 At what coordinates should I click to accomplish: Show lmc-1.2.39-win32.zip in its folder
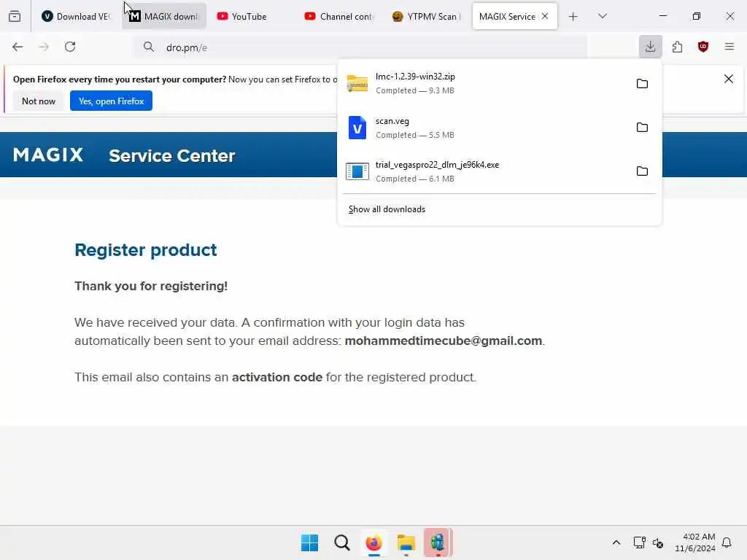(642, 83)
